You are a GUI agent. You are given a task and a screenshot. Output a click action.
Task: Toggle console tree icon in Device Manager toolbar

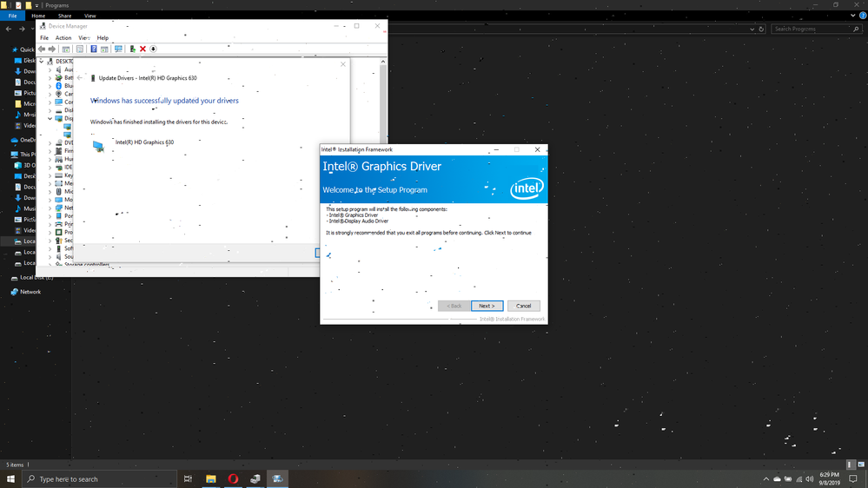[x=66, y=49]
